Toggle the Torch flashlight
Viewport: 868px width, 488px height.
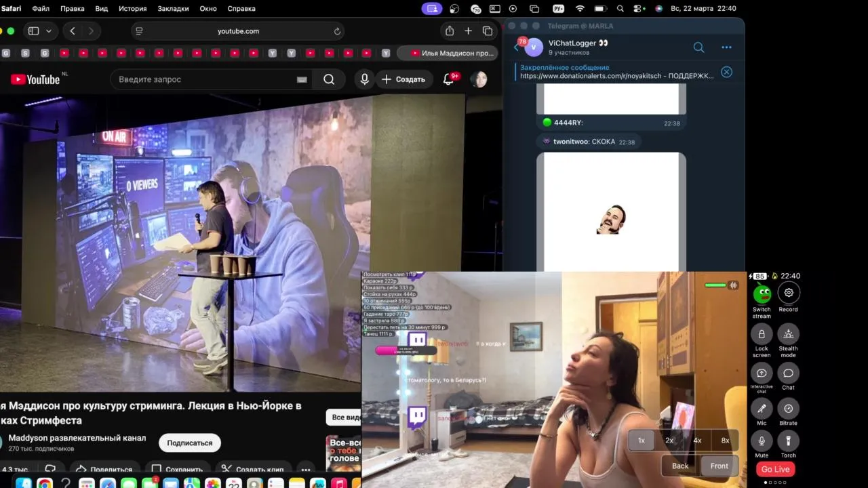(x=788, y=441)
